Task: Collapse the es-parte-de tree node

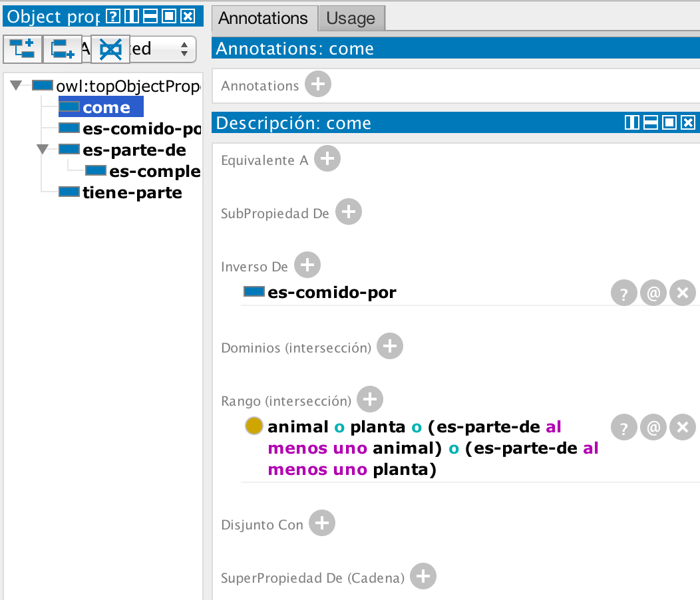Action: click(43, 149)
